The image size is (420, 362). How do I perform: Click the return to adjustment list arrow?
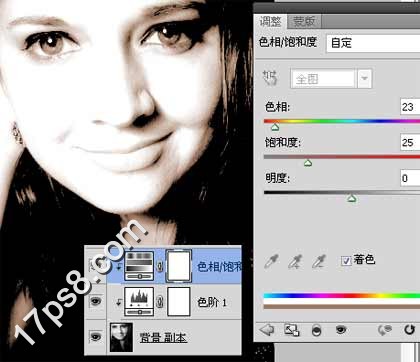[266, 330]
